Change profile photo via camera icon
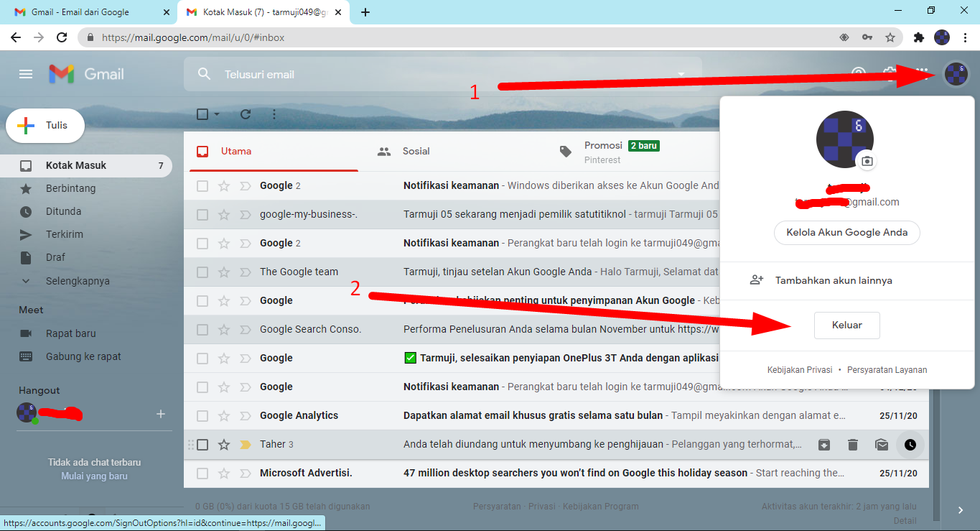This screenshot has width=980, height=531. (867, 161)
